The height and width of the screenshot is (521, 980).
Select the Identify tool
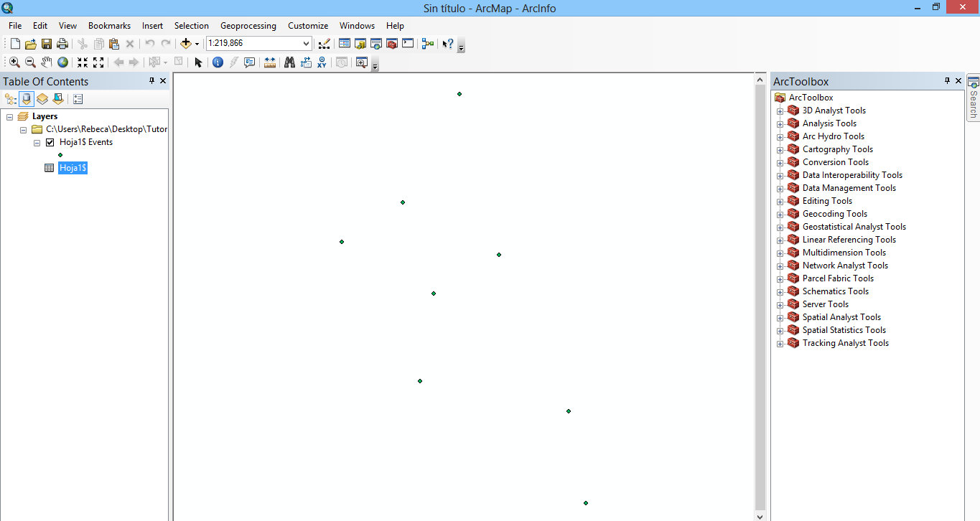[x=218, y=62]
